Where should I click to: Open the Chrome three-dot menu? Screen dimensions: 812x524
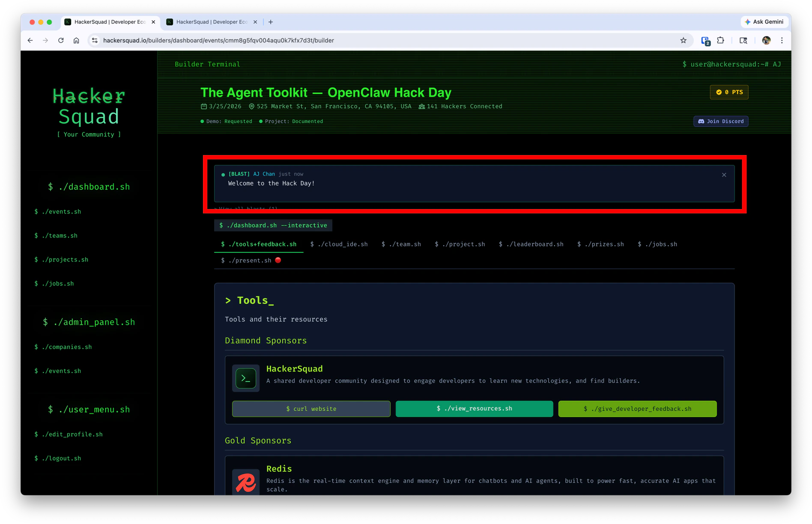(782, 40)
